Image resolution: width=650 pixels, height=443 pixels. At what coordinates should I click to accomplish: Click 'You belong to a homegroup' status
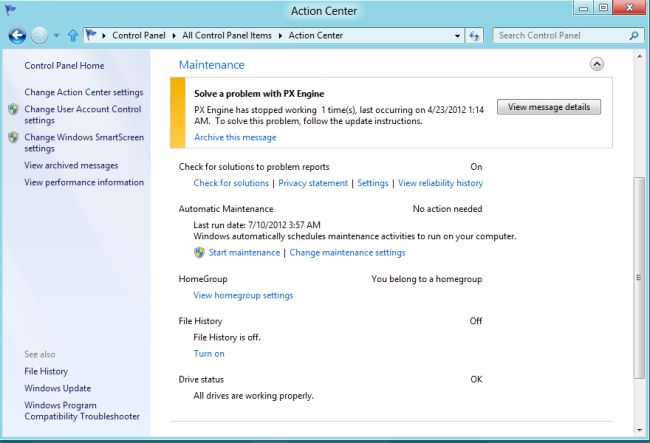(x=427, y=279)
